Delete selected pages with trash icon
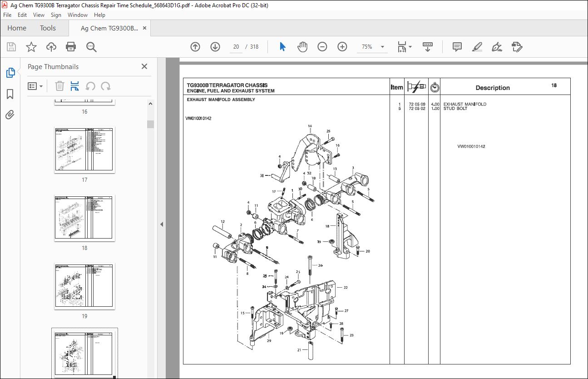Screen dimensions: 588x379 click(59, 86)
